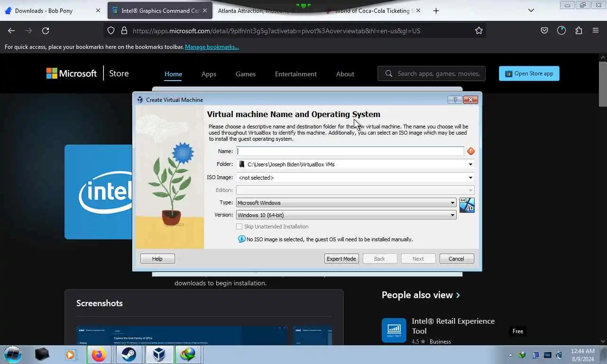Open the list all tabs dropdown arrow

(531, 10)
